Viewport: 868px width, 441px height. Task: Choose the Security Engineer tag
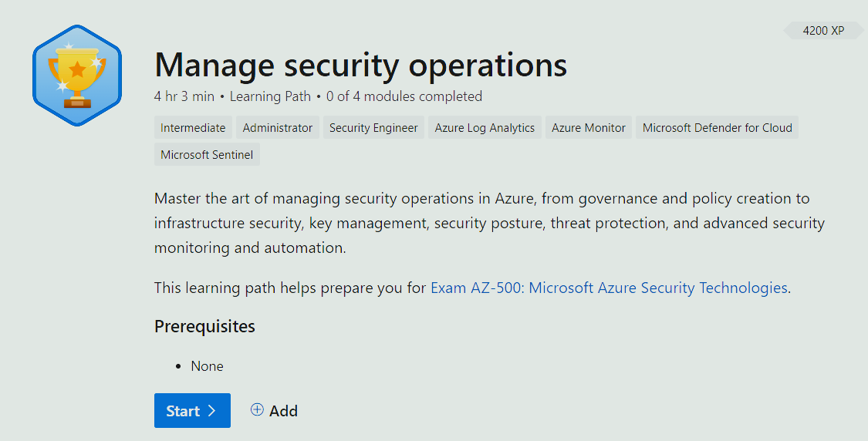(373, 128)
